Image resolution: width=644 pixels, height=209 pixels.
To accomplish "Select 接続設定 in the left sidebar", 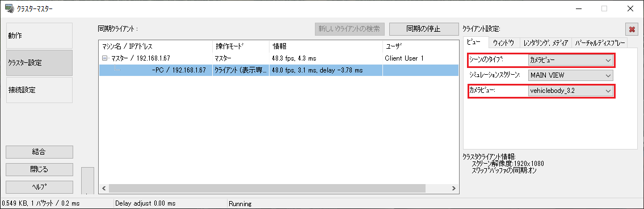I will (x=39, y=89).
